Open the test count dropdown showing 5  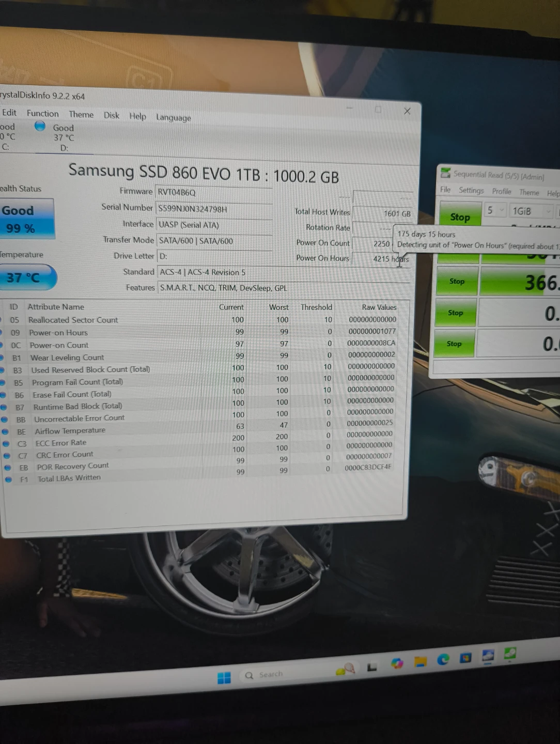coord(495,210)
